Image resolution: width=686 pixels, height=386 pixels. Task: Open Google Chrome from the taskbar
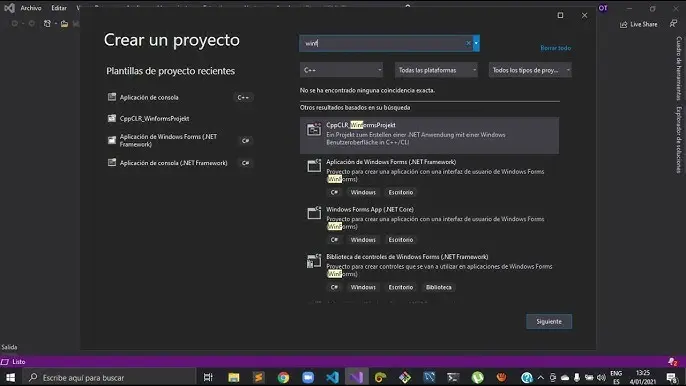tap(284, 377)
